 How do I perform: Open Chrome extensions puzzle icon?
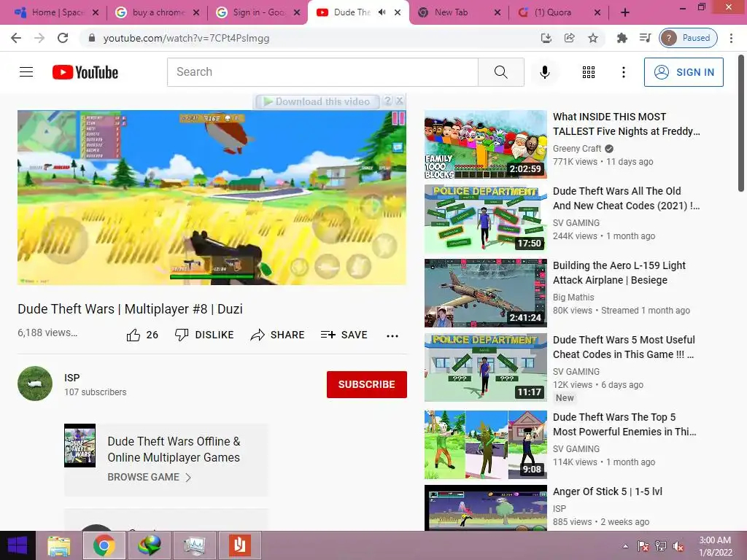[x=622, y=38]
